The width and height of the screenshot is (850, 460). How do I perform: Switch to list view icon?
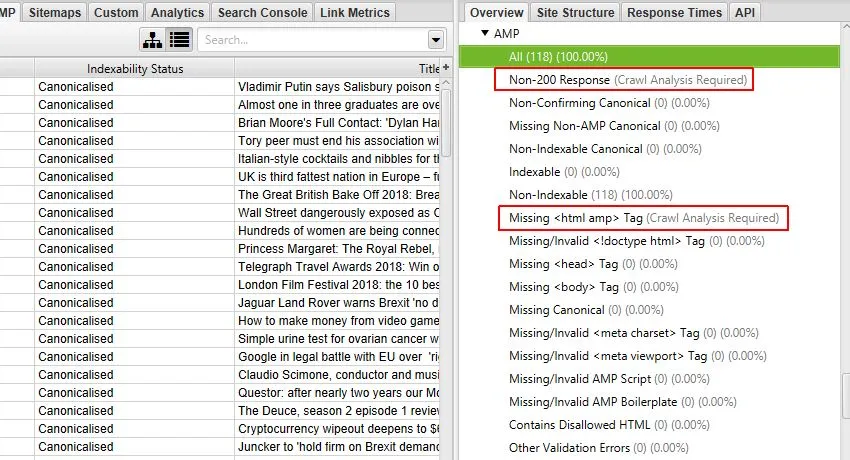pos(179,40)
